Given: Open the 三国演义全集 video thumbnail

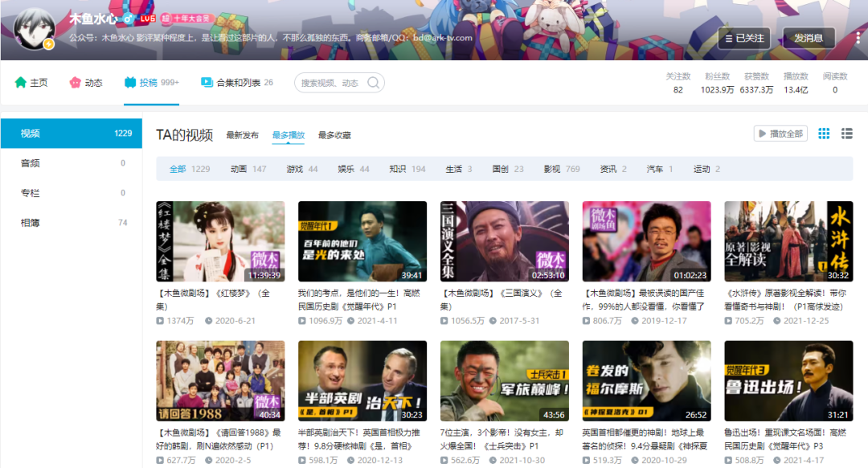Looking at the screenshot, I should tap(504, 241).
